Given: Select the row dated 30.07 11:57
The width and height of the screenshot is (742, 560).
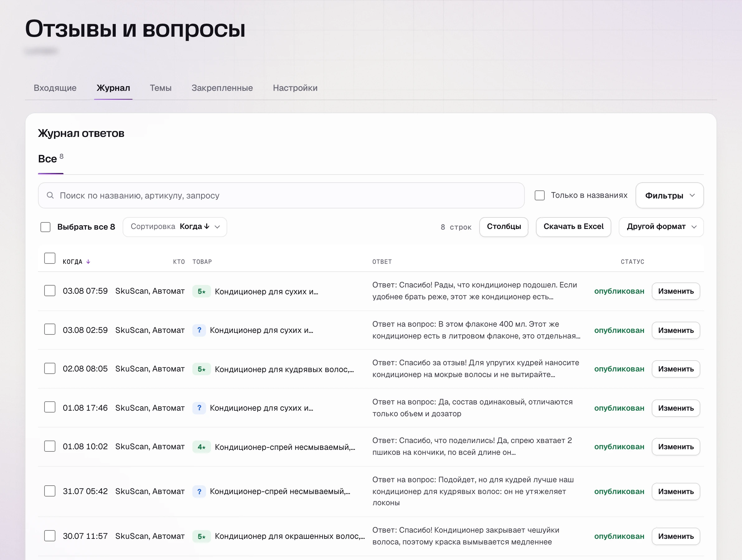Looking at the screenshot, I should (x=50, y=535).
